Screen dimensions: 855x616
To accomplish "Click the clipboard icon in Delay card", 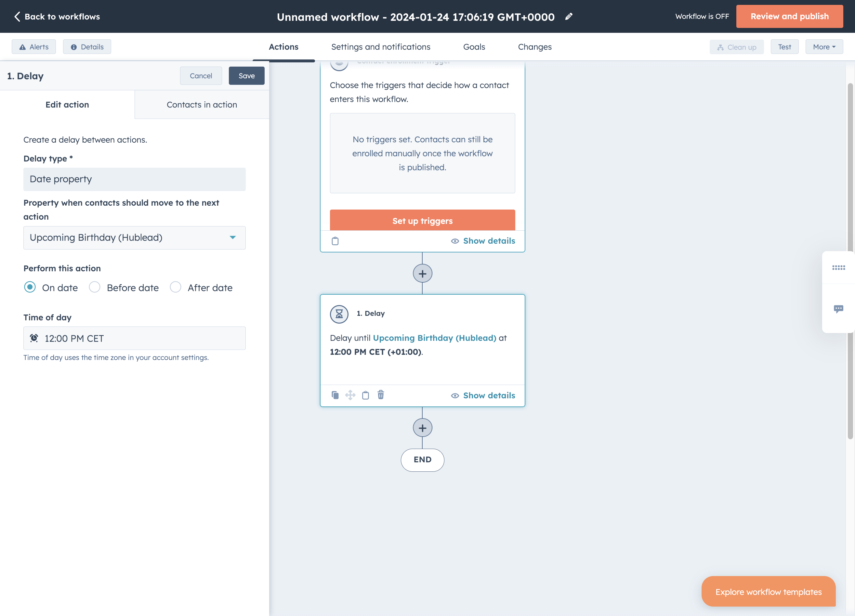I will point(365,395).
